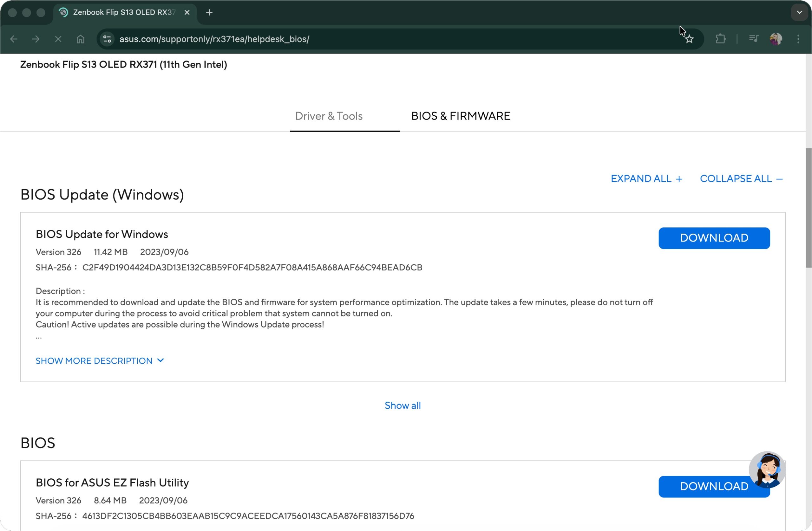Select the Driver & Tools tab
The height and width of the screenshot is (531, 812).
pyautogui.click(x=329, y=116)
